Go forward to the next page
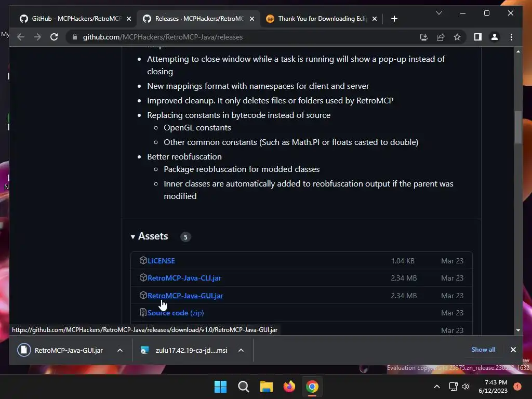Viewport: 532px width, 399px height. [x=37, y=37]
